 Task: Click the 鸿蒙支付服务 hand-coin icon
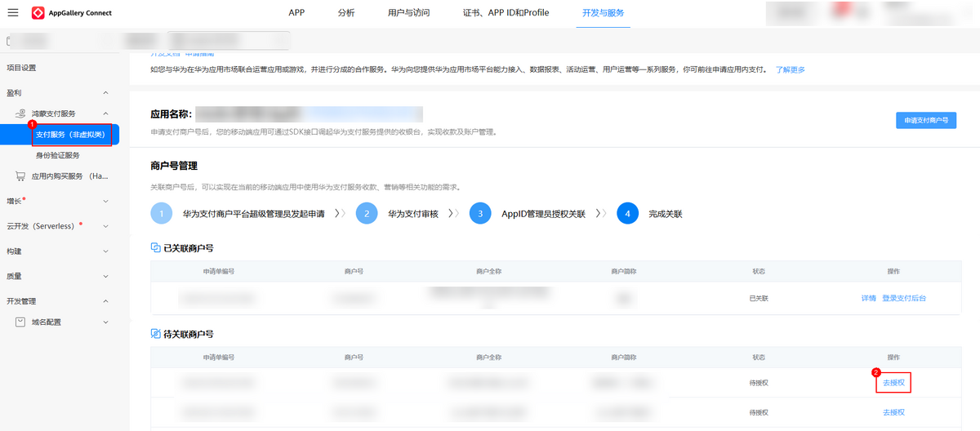click(x=21, y=113)
